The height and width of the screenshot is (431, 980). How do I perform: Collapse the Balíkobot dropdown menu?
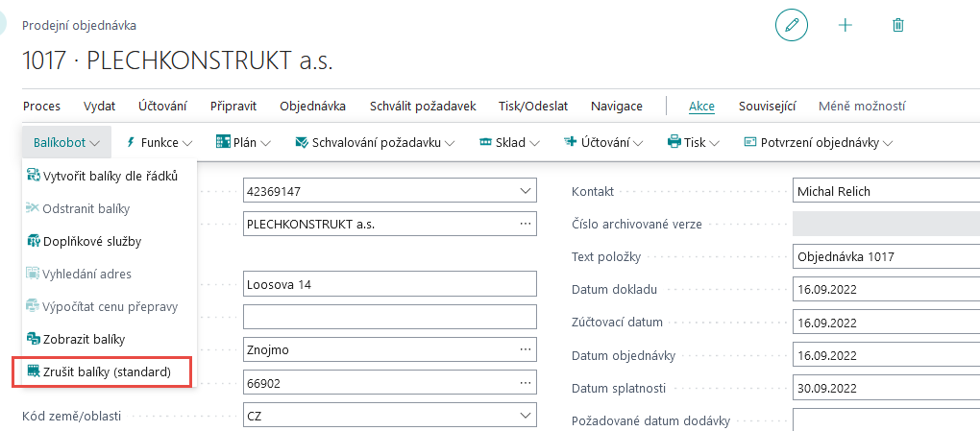click(94, 143)
